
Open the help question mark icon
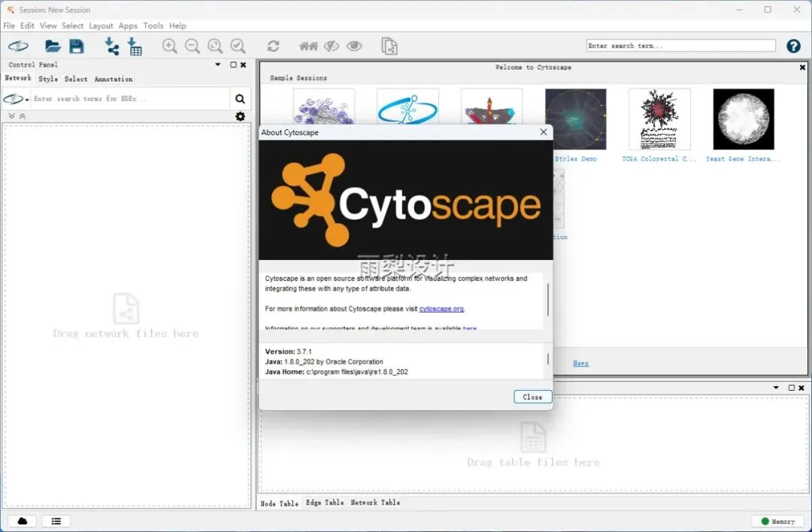(793, 46)
